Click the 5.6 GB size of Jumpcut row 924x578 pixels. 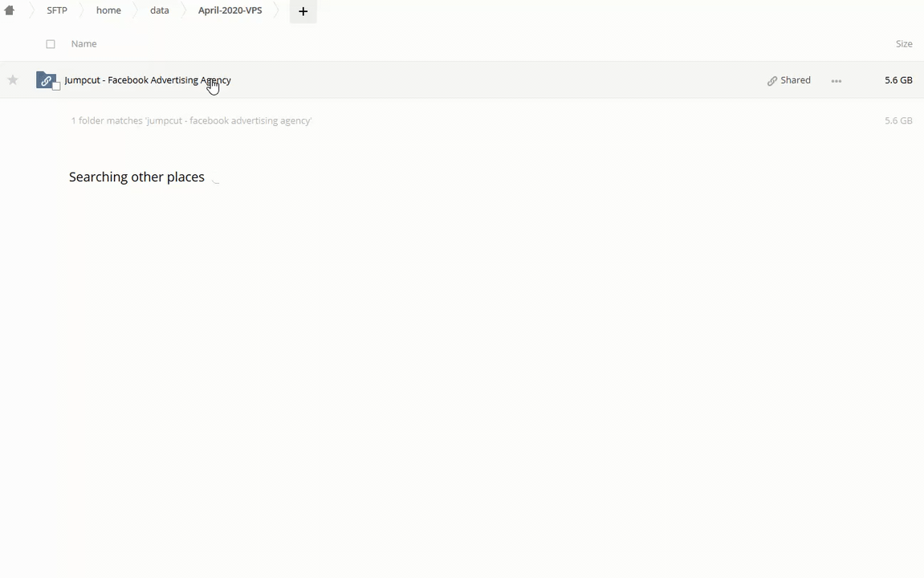click(x=898, y=80)
